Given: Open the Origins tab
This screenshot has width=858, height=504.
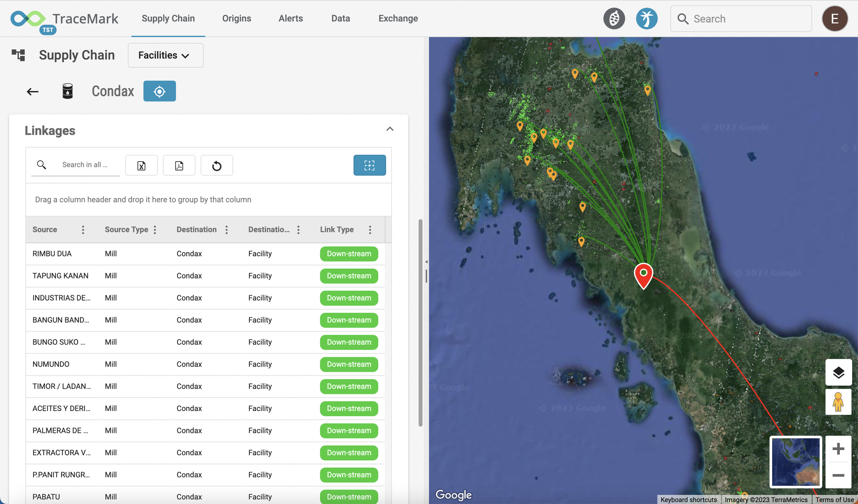Looking at the screenshot, I should point(237,19).
